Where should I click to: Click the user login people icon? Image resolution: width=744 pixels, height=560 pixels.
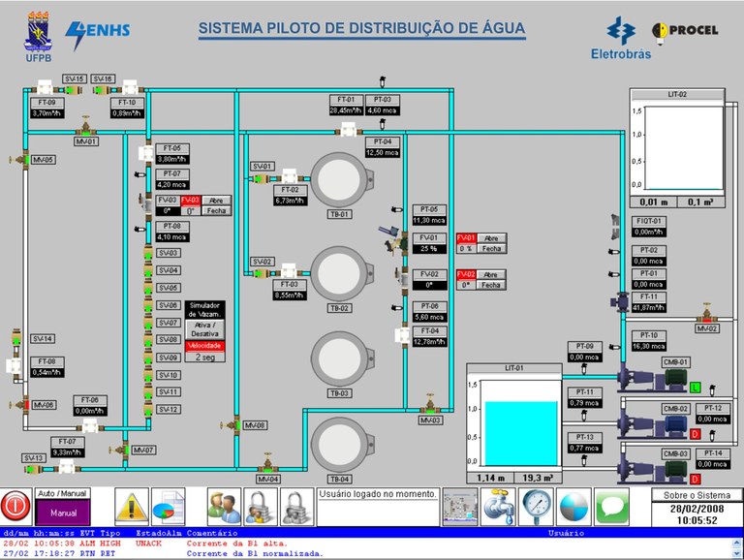(224, 505)
